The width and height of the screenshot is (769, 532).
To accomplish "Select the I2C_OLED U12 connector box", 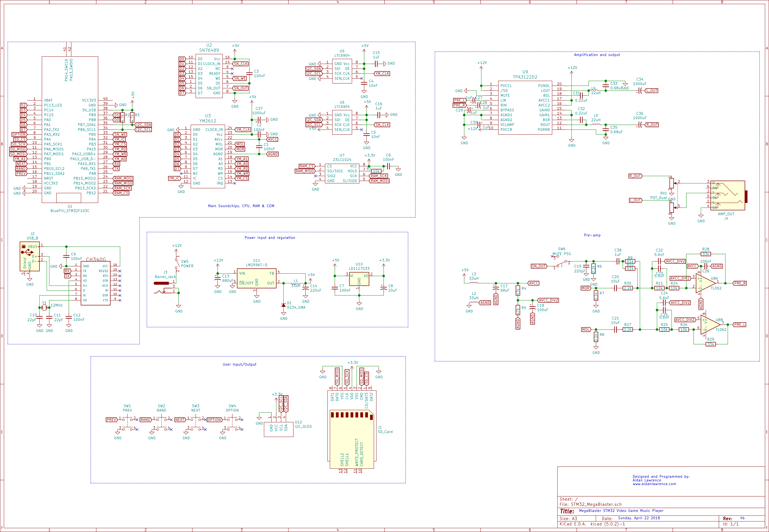I will point(279,430).
